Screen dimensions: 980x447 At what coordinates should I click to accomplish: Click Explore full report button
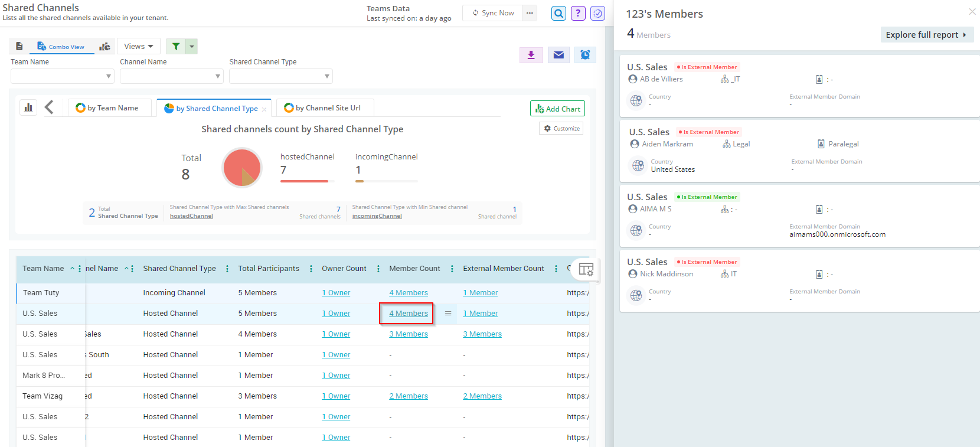(x=927, y=35)
